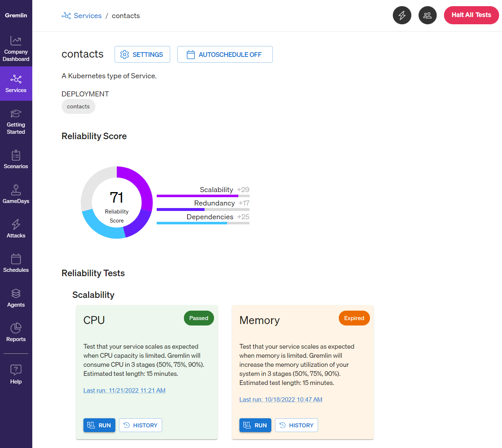
Task: Click the team users icon in header
Action: tap(428, 15)
